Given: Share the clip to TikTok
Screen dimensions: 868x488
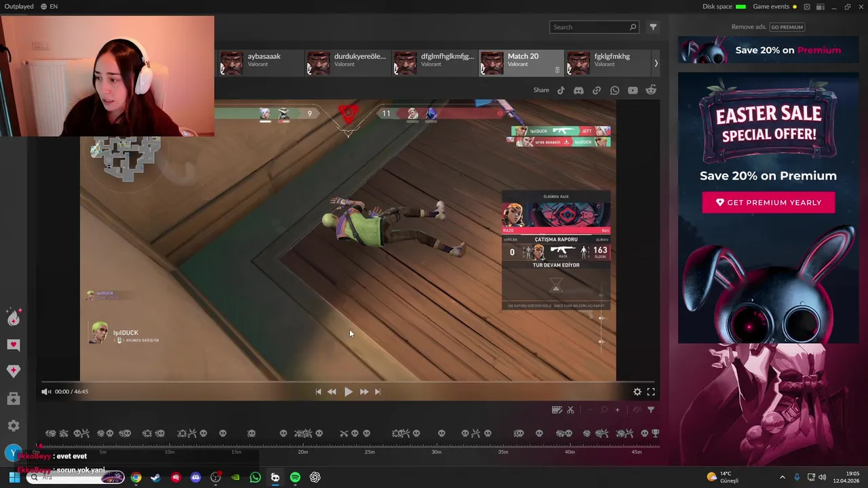Looking at the screenshot, I should (561, 90).
